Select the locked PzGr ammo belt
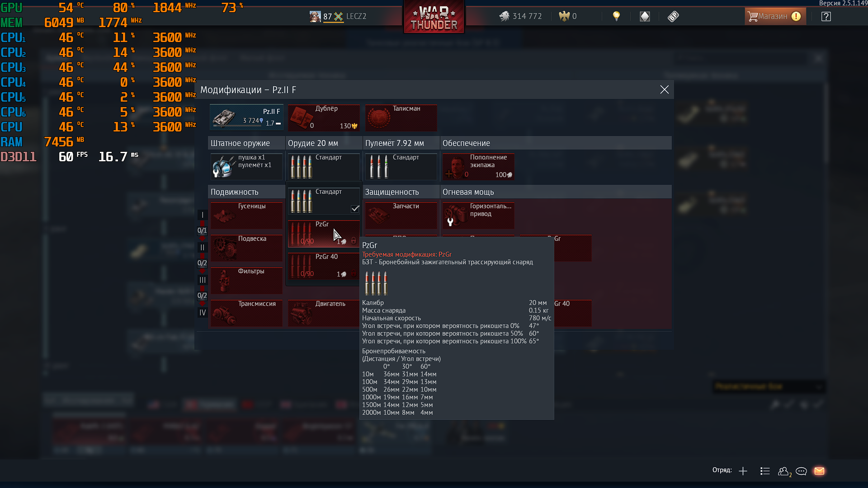The image size is (868, 488). point(324,234)
